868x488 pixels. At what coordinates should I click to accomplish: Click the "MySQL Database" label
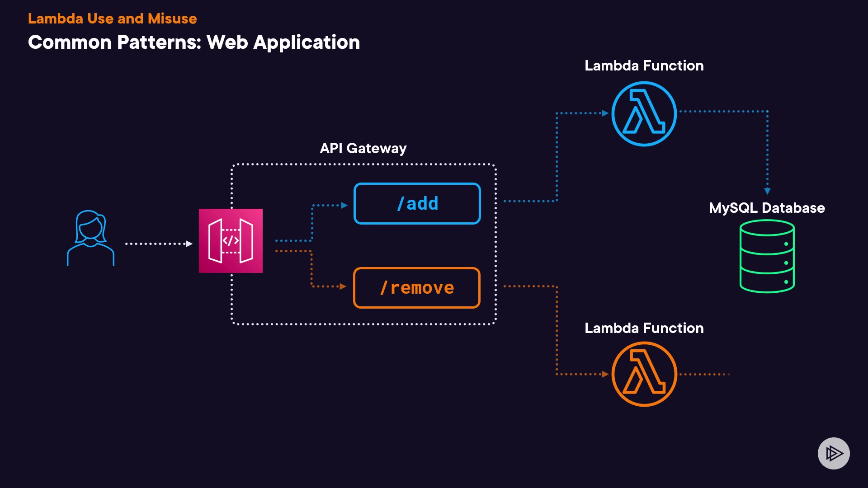point(767,208)
